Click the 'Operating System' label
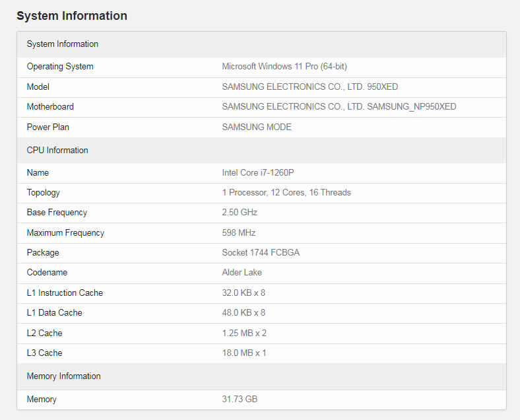 coord(60,67)
